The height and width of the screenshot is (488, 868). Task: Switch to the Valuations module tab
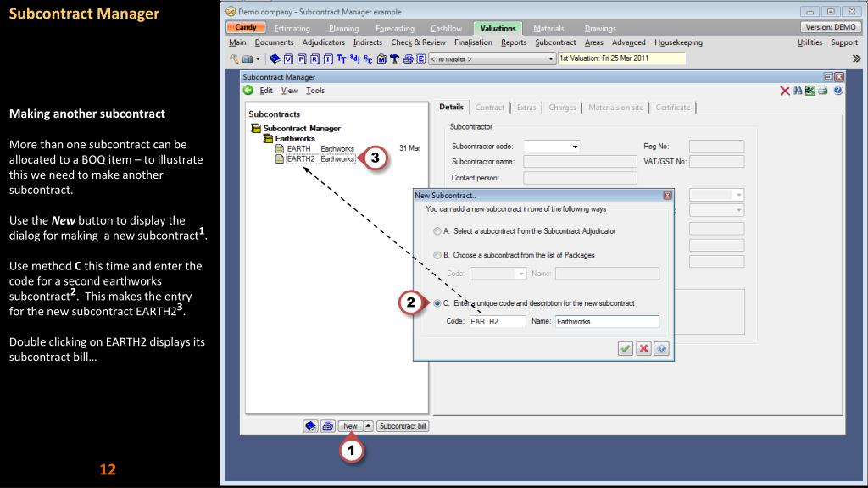(x=498, y=28)
